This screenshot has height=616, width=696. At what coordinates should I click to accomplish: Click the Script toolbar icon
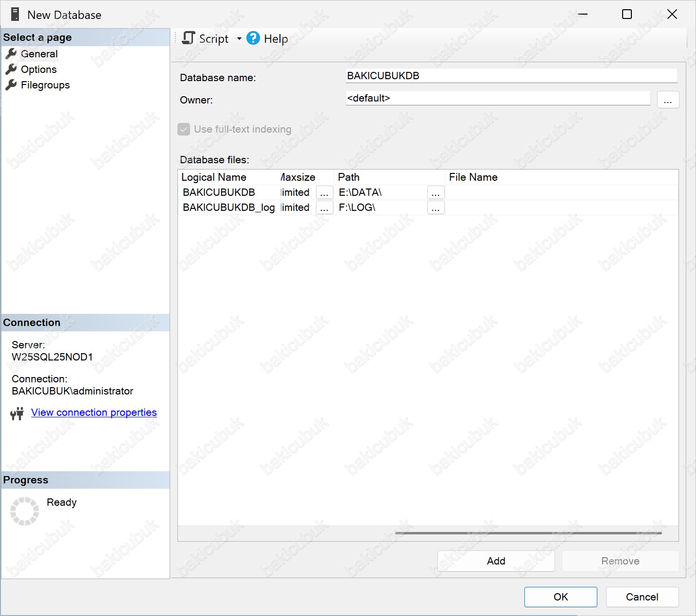coord(188,38)
